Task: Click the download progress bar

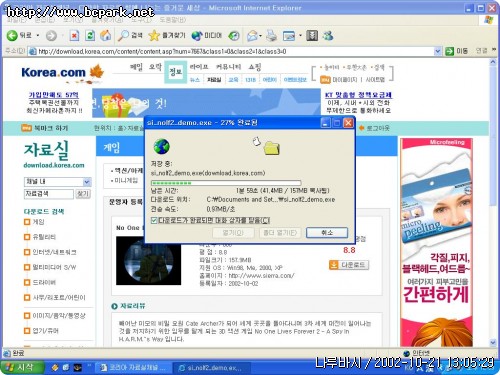Action: pyautogui.click(x=226, y=183)
